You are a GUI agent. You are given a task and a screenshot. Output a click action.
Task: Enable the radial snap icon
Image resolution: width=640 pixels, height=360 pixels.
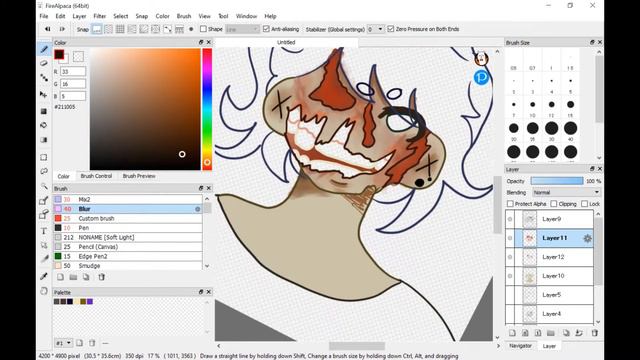coord(156,29)
